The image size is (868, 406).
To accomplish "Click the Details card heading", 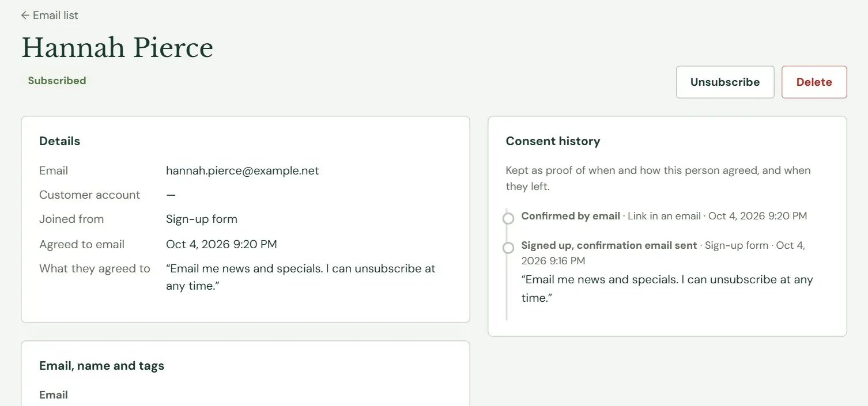I will [x=59, y=141].
